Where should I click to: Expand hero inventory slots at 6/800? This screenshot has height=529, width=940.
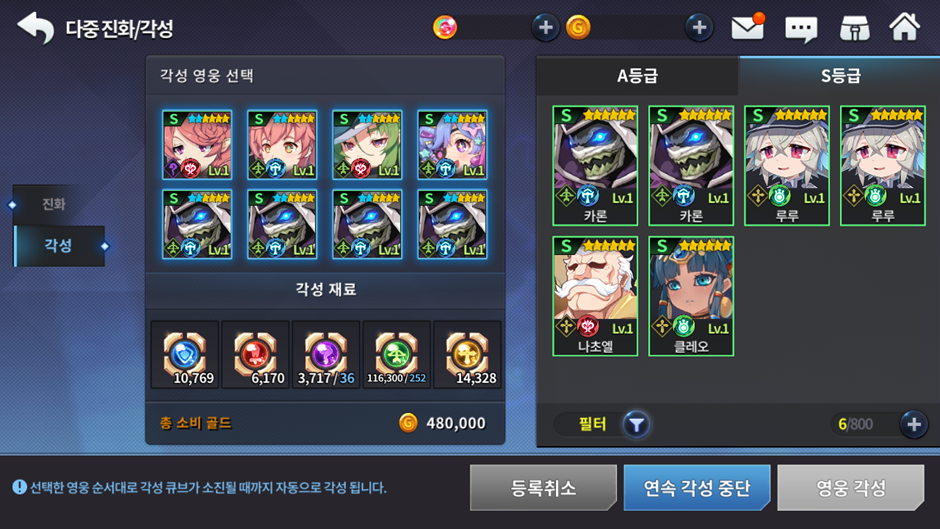914,425
